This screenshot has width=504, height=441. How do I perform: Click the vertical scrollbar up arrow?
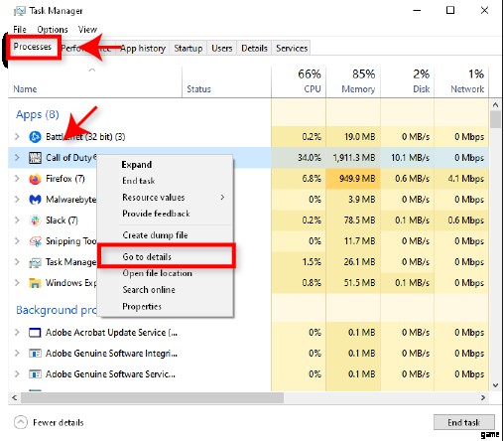coord(495,105)
